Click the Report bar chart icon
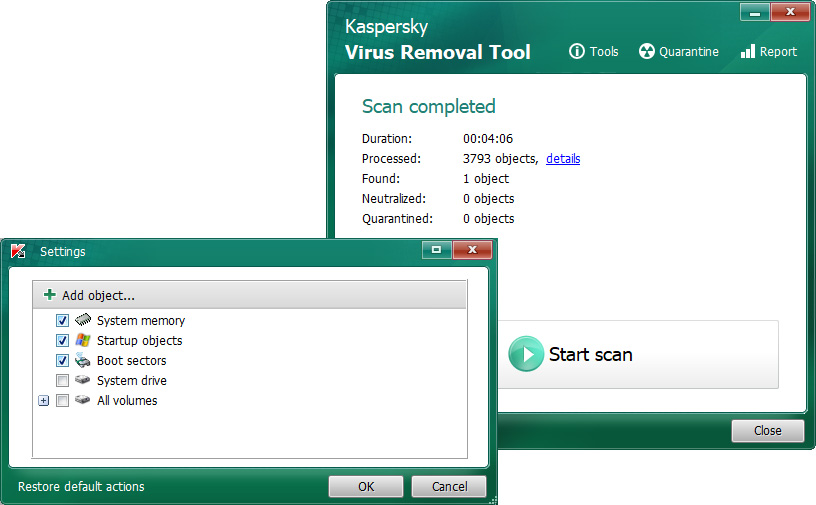 (748, 51)
